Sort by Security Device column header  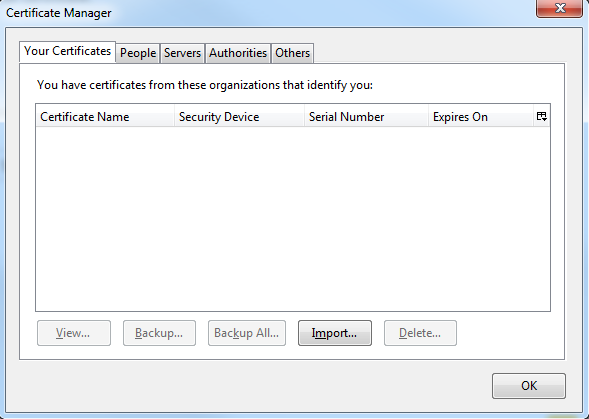tap(239, 116)
